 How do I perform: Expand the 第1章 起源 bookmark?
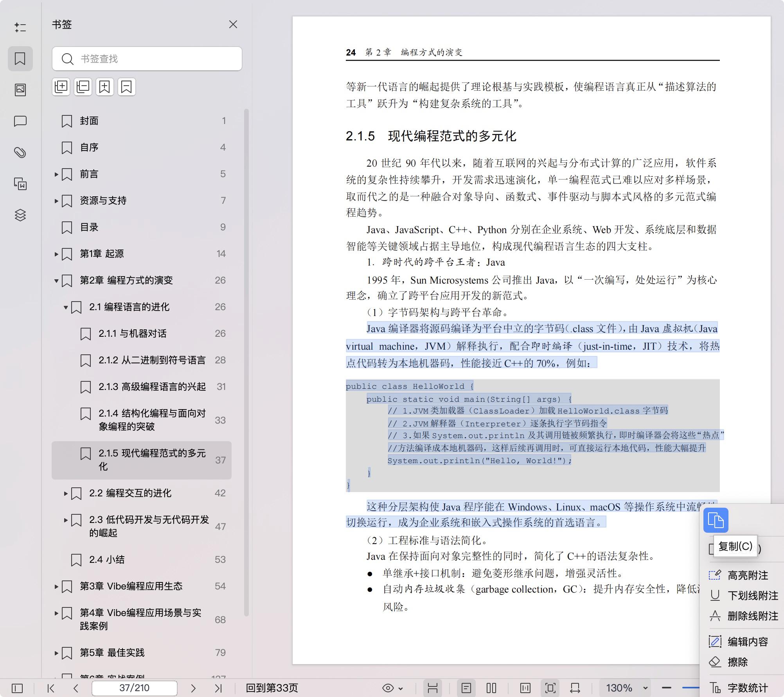pyautogui.click(x=56, y=254)
